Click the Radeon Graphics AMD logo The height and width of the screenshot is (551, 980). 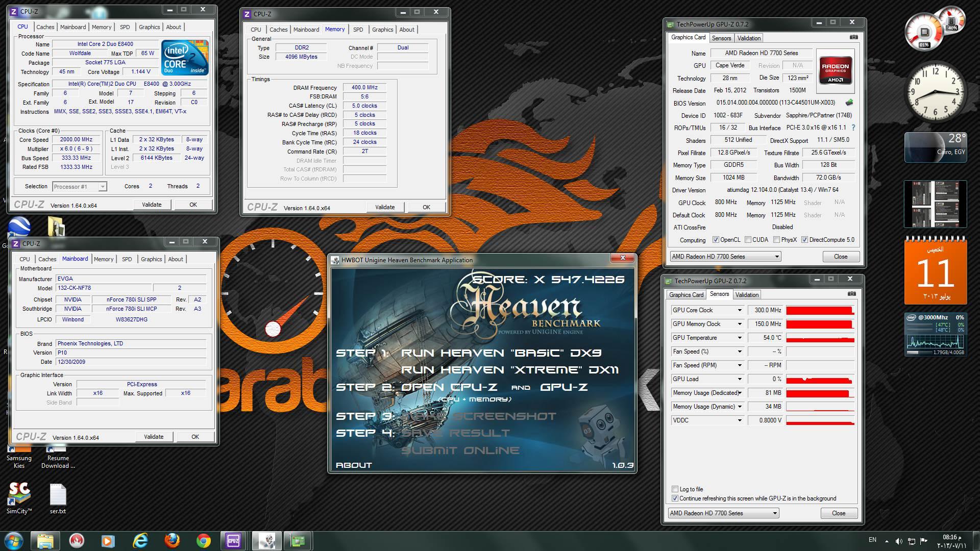835,71
